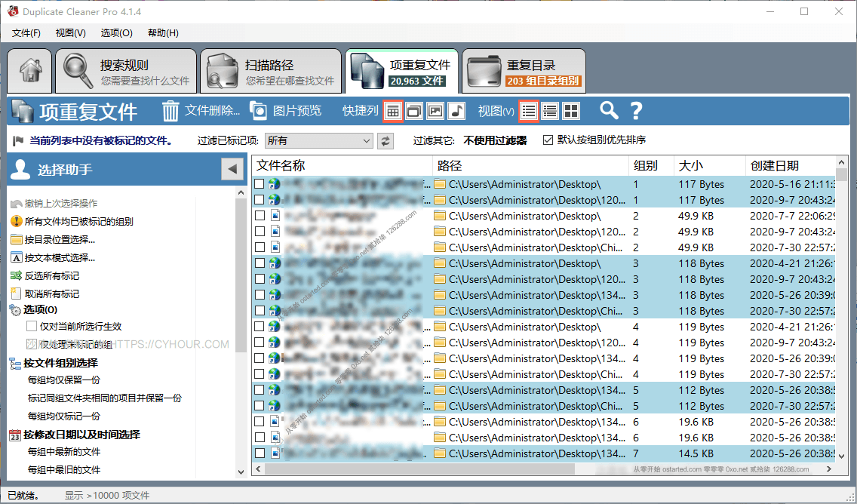Click the file list right scroll arrow
857x504 pixels.
(x=829, y=469)
